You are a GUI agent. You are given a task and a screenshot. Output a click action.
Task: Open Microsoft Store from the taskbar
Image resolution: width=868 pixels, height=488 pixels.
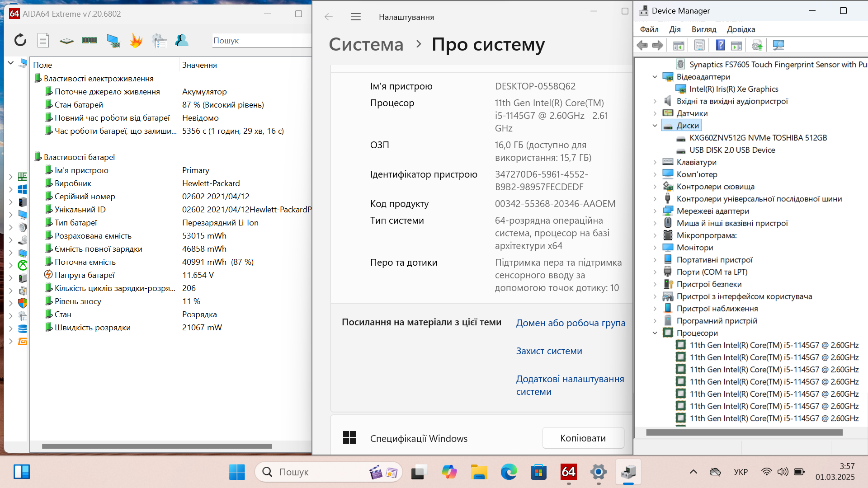click(538, 472)
